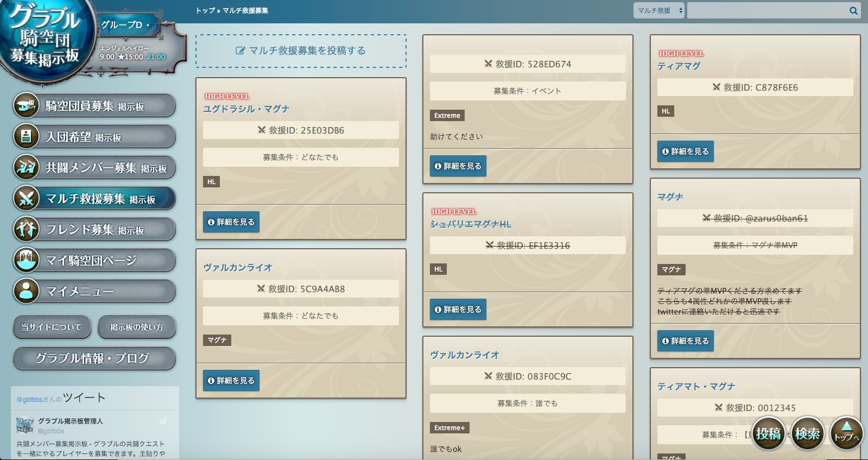Go to マイ騎空団ページ
The height and width of the screenshot is (460, 868).
tap(94, 260)
